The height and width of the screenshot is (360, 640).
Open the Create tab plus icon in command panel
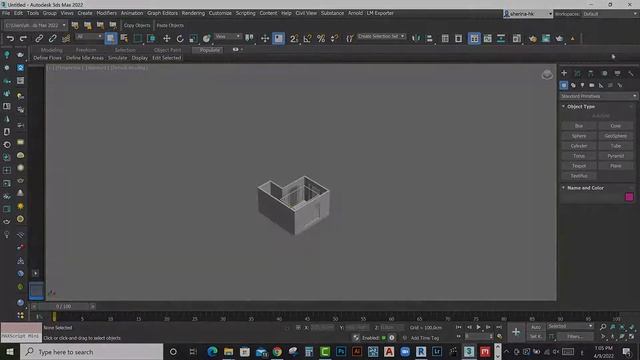tap(564, 73)
